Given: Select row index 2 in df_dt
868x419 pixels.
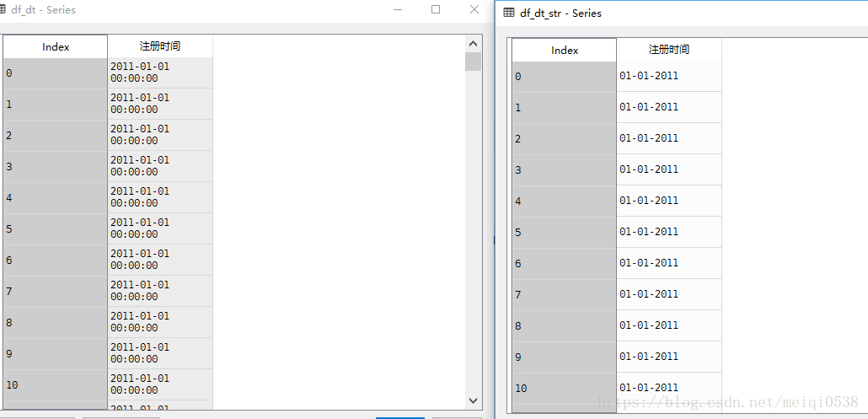Looking at the screenshot, I should pyautogui.click(x=56, y=135).
